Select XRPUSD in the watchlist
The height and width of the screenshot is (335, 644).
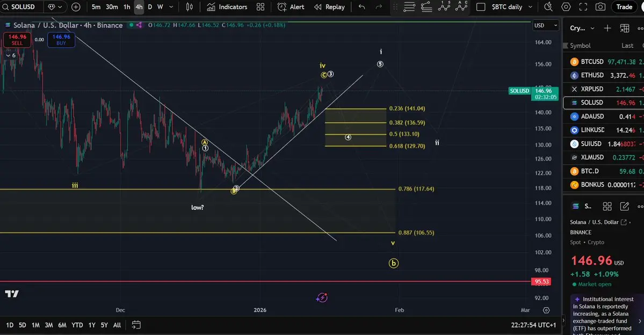[603, 89]
